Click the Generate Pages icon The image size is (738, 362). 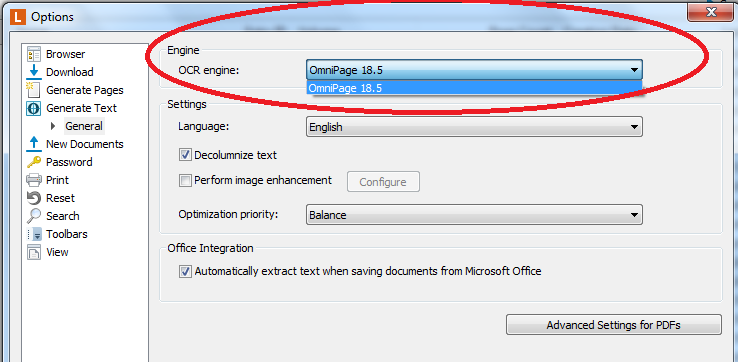34,90
